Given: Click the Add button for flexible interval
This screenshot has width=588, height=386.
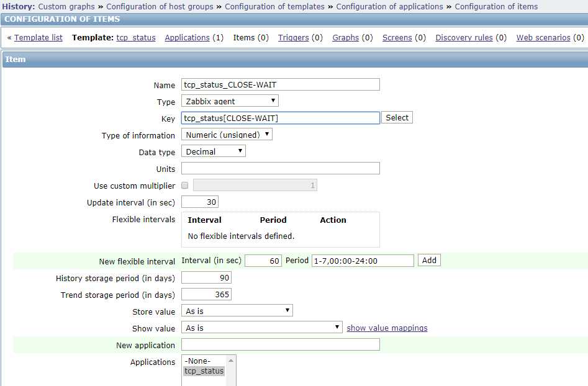Looking at the screenshot, I should point(430,261).
